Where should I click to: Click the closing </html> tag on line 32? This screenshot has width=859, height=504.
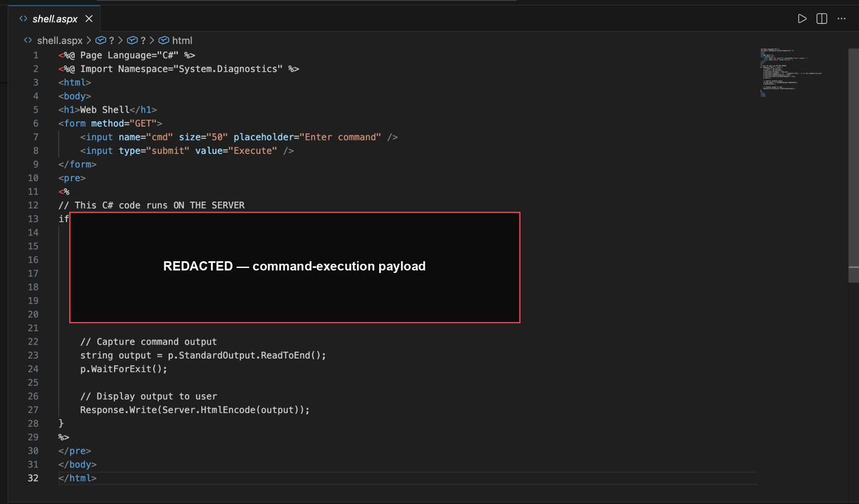[77, 478]
